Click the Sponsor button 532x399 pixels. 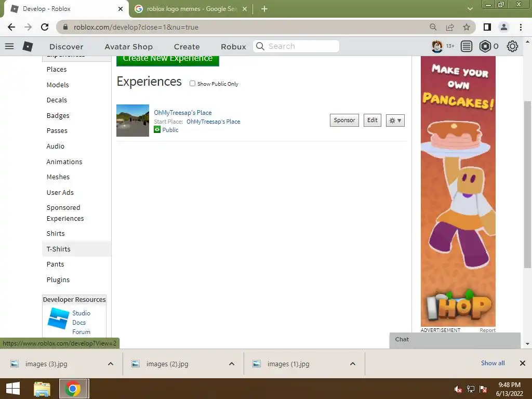[x=344, y=120]
